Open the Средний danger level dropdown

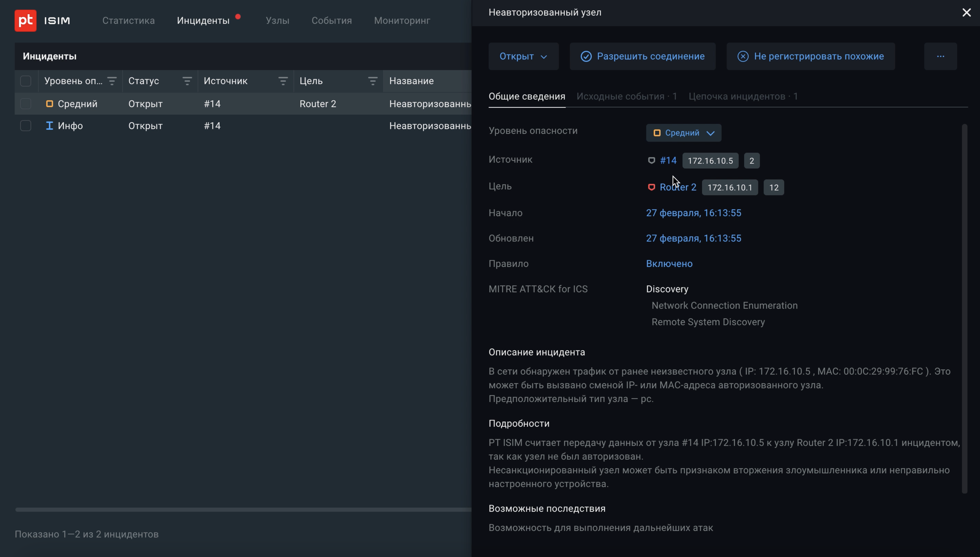pyautogui.click(x=683, y=133)
